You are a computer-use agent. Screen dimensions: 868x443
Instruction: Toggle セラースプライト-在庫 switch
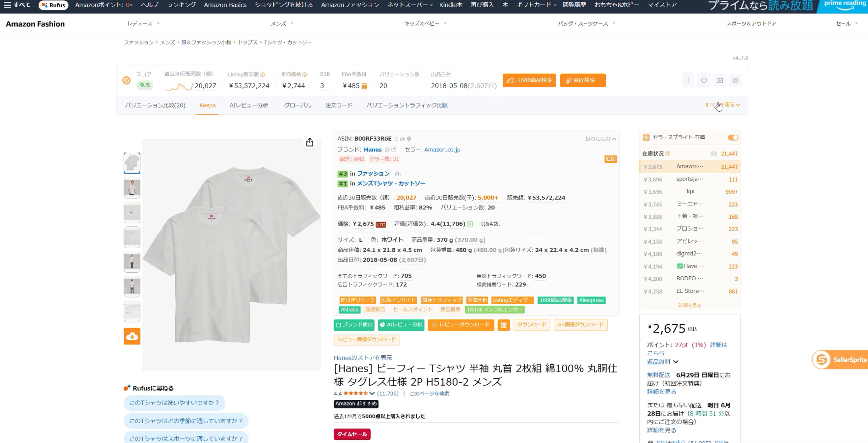[733, 137]
